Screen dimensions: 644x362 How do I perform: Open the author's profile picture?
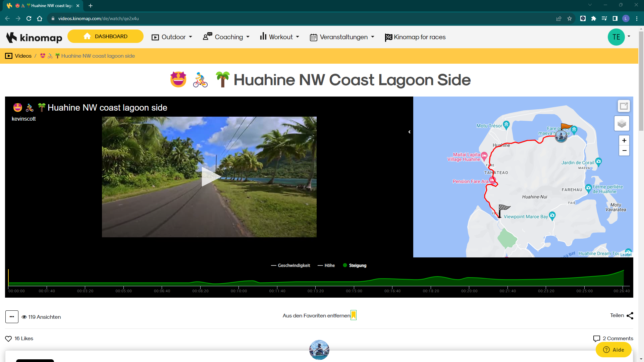pyautogui.click(x=319, y=350)
